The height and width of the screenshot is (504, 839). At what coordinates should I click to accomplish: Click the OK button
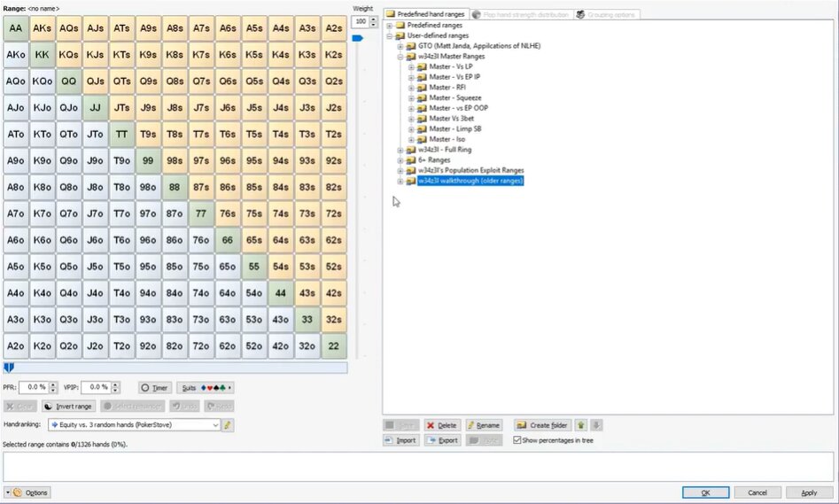[705, 492]
